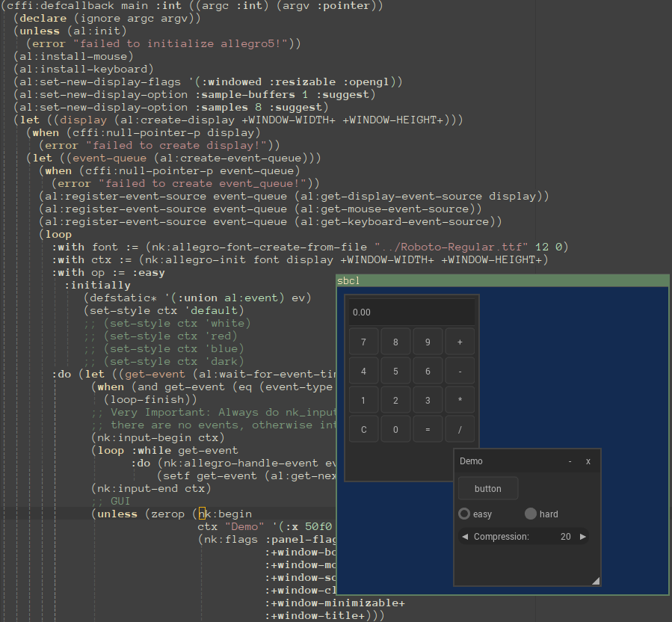The width and height of the screenshot is (672, 622).
Task: Click the string "failed to initialize allegro5!"
Action: pos(180,43)
